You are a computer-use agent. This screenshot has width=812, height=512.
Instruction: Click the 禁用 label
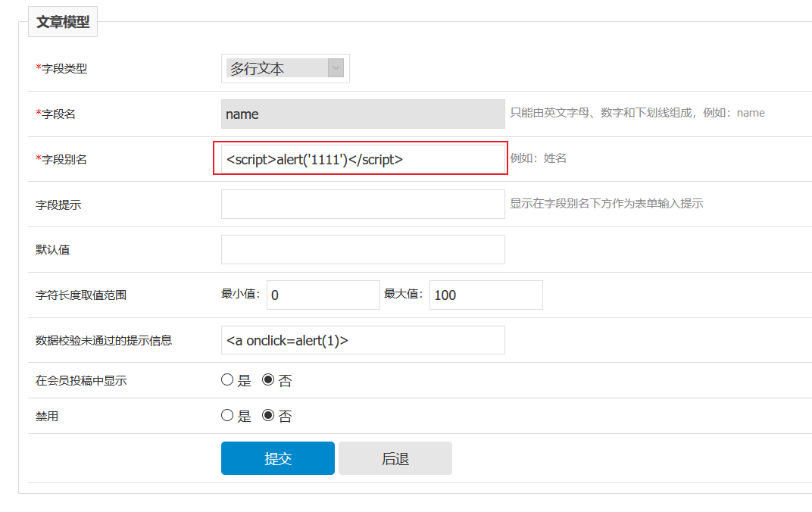click(47, 417)
